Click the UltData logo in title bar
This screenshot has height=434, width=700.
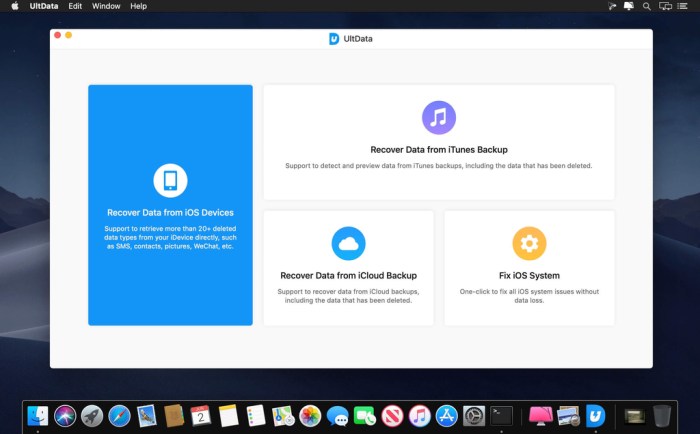pyautogui.click(x=334, y=39)
